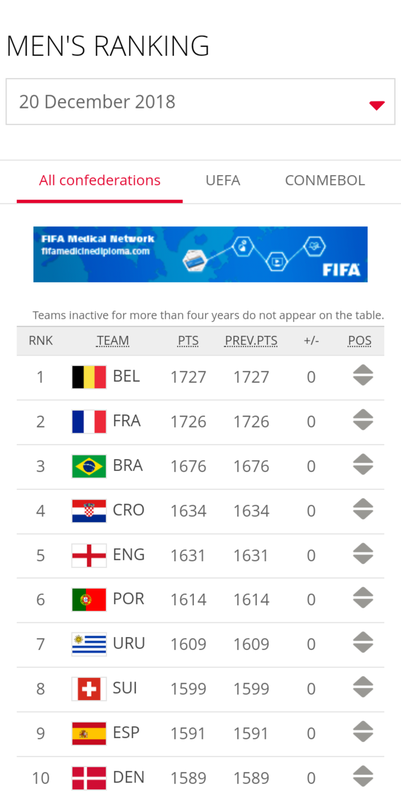Select the Portugal flag icon
Image resolution: width=401 pixels, height=800 pixels.
pos(89,599)
